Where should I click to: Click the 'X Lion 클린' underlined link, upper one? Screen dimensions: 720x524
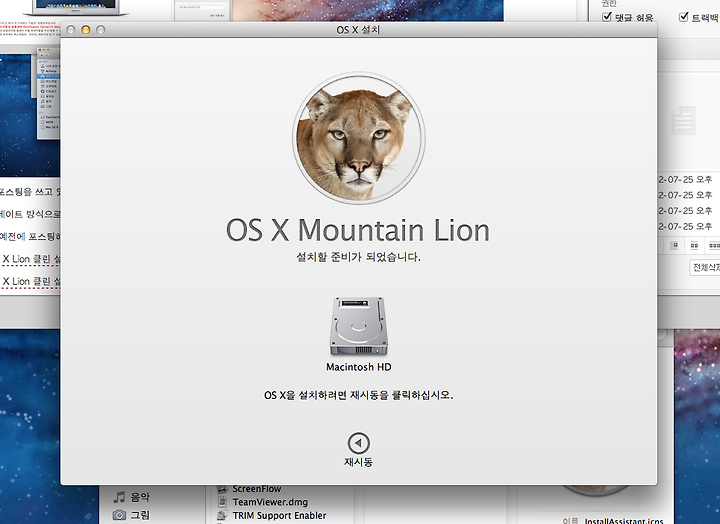[x=31, y=259]
